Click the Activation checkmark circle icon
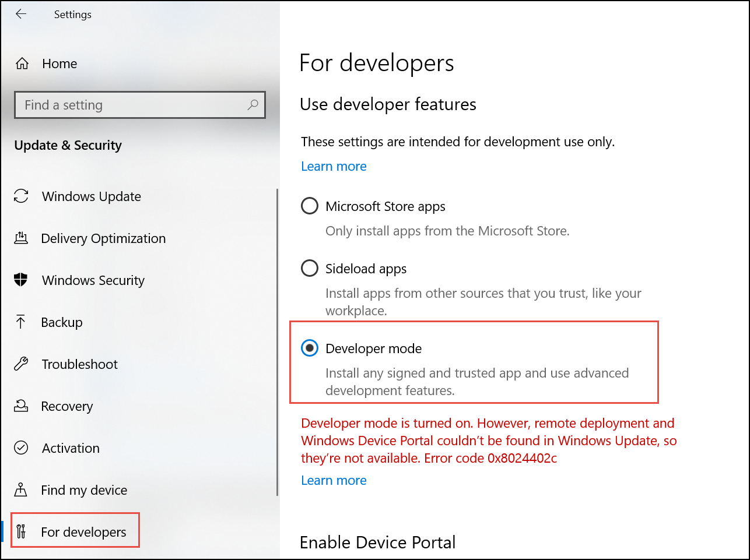Image resolution: width=750 pixels, height=560 pixels. (21, 448)
